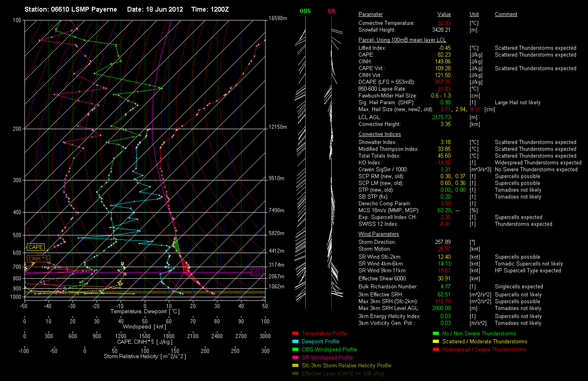Open the Wind Parameters section heading
The image size is (588, 381).
[379, 234]
